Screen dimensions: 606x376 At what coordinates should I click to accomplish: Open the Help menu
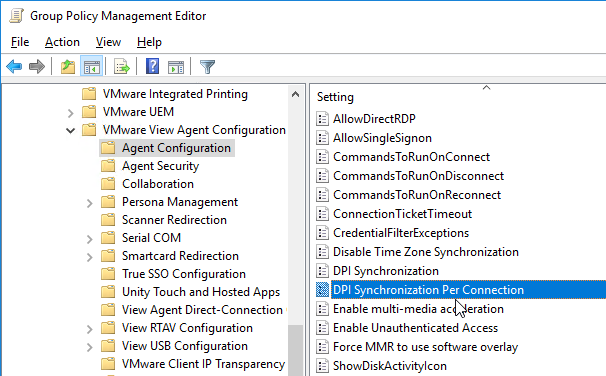tap(149, 42)
